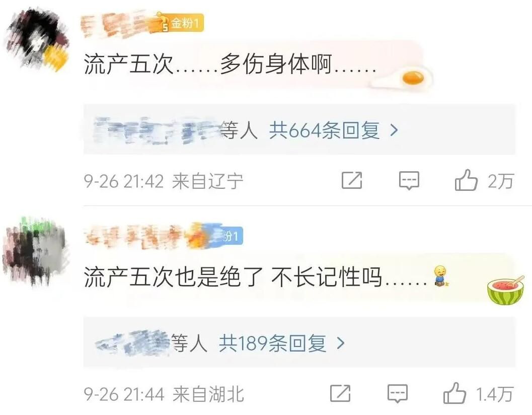Viewport: 532px width, 415px height.
Task: Like the first comment with 2万 likes
Action: pos(466,180)
